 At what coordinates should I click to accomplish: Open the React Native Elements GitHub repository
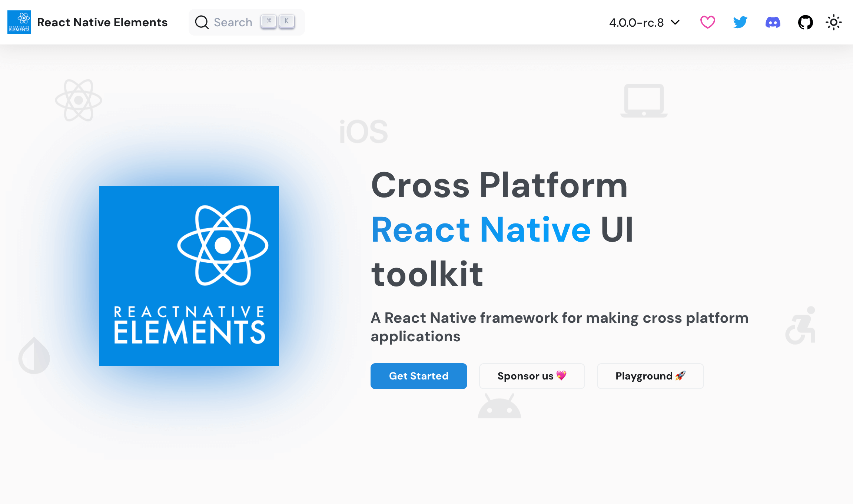point(805,22)
